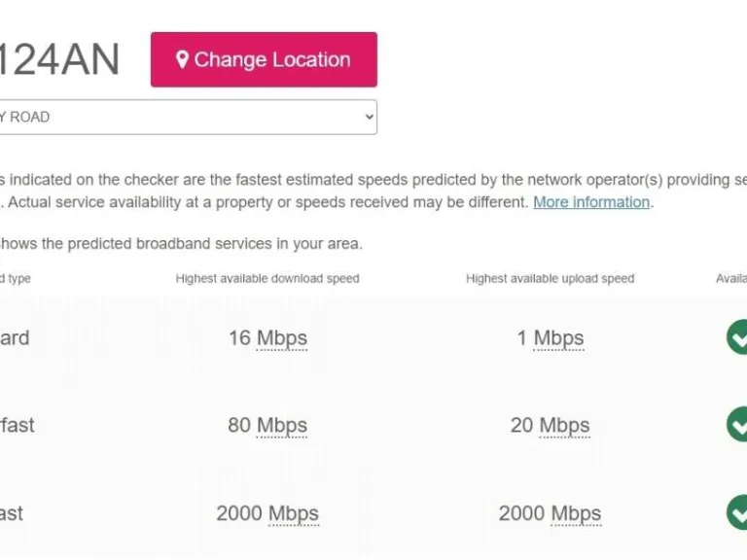Click Mbps next to the 2000 download speed
The width and height of the screenshot is (747, 560).
(x=293, y=513)
